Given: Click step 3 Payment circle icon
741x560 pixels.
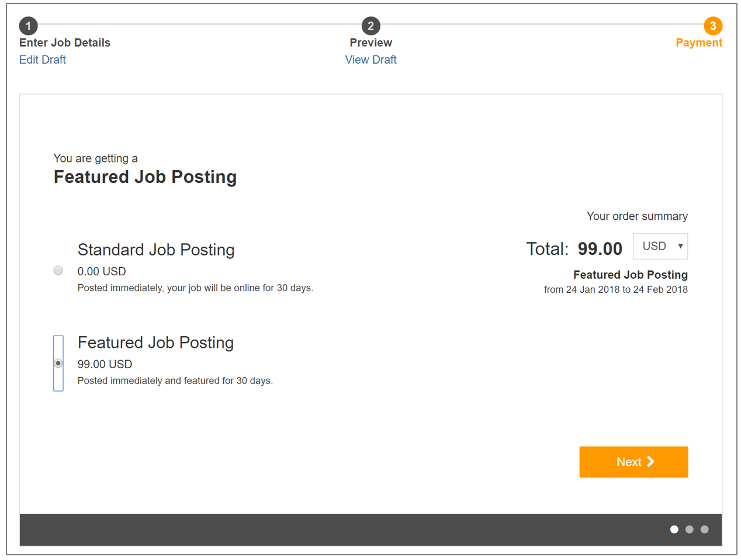Looking at the screenshot, I should tap(712, 26).
